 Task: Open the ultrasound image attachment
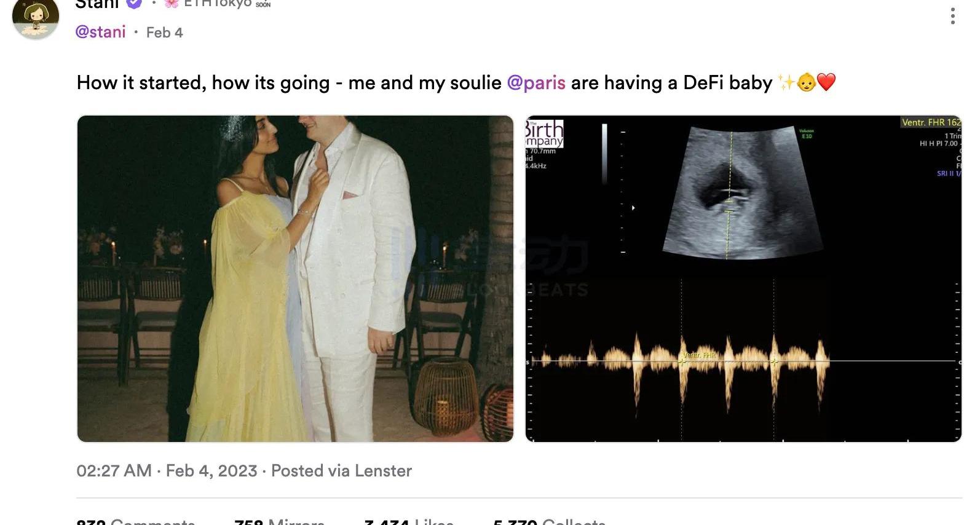point(743,278)
